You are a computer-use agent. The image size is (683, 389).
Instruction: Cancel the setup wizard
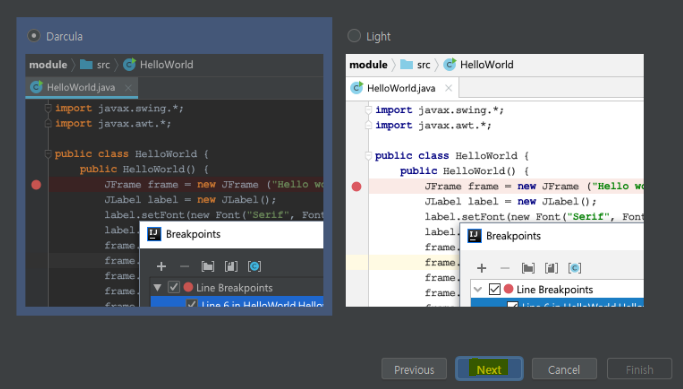click(564, 369)
